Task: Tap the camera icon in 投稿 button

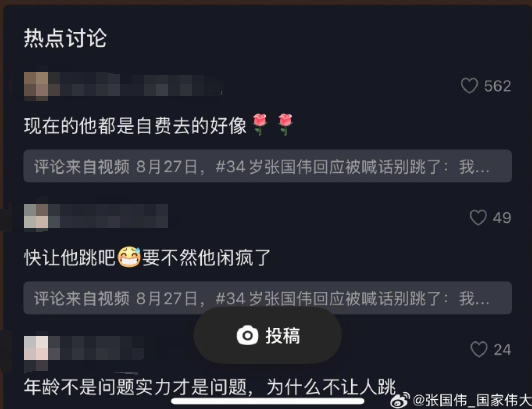Action: point(247,335)
